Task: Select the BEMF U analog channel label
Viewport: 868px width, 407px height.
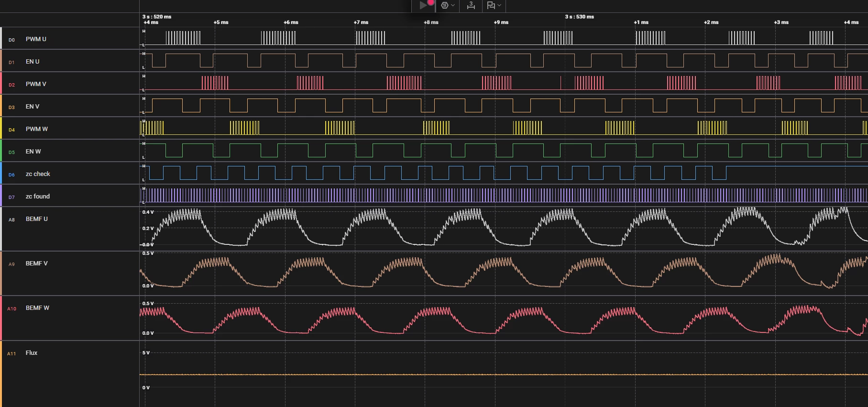Action: pos(37,219)
